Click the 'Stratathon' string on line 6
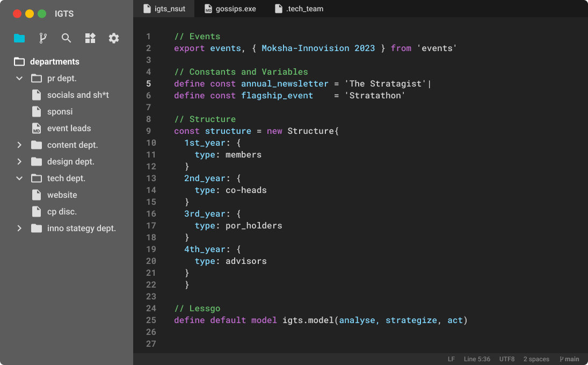 [x=375, y=95]
